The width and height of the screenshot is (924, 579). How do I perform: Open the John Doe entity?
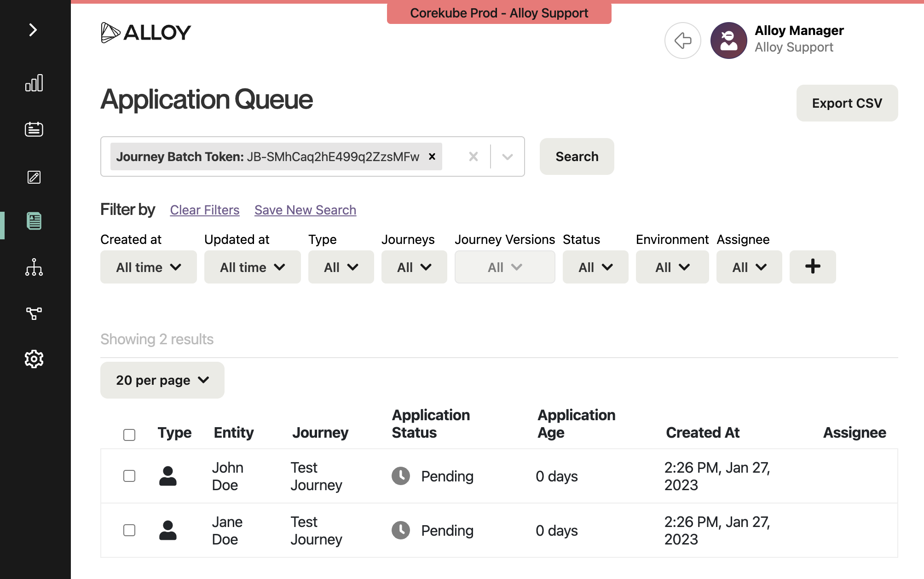(x=228, y=476)
